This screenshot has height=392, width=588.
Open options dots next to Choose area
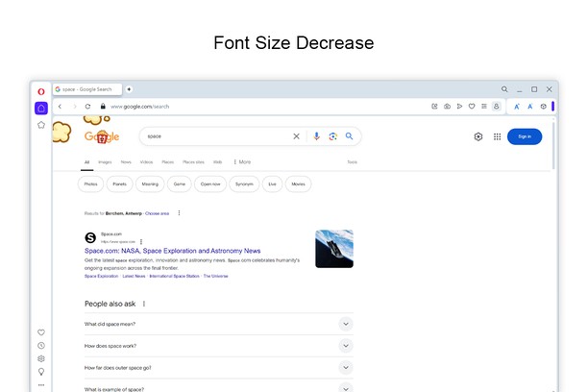(179, 213)
